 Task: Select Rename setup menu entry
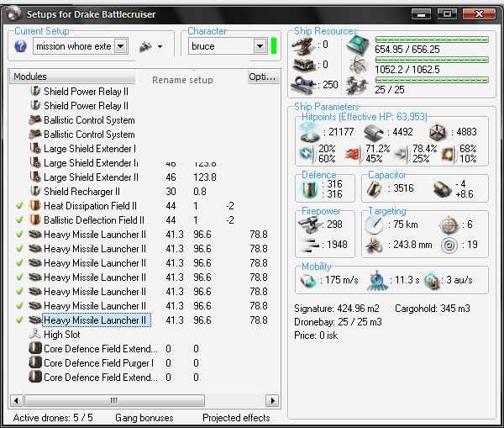(182, 80)
